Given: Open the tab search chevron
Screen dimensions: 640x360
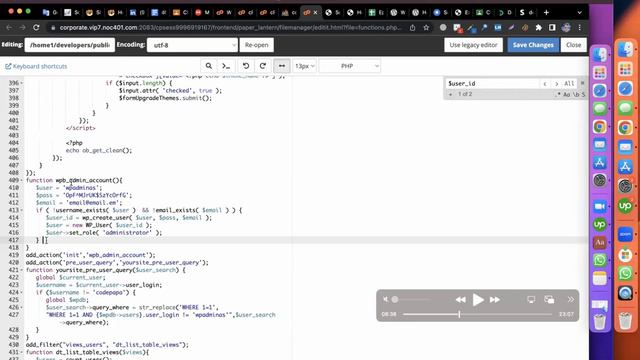Looking at the screenshot, I should tap(579, 13).
